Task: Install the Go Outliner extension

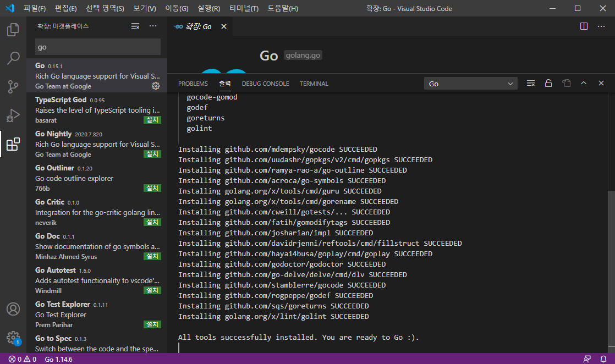Action: pos(152,188)
